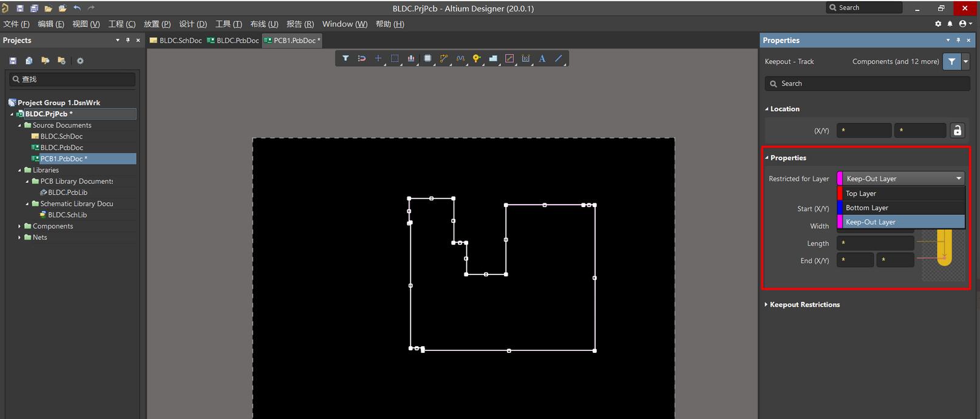Viewport: 980px width, 419px height.
Task: Open the filter button dropdown arrow
Action: (x=965, y=61)
